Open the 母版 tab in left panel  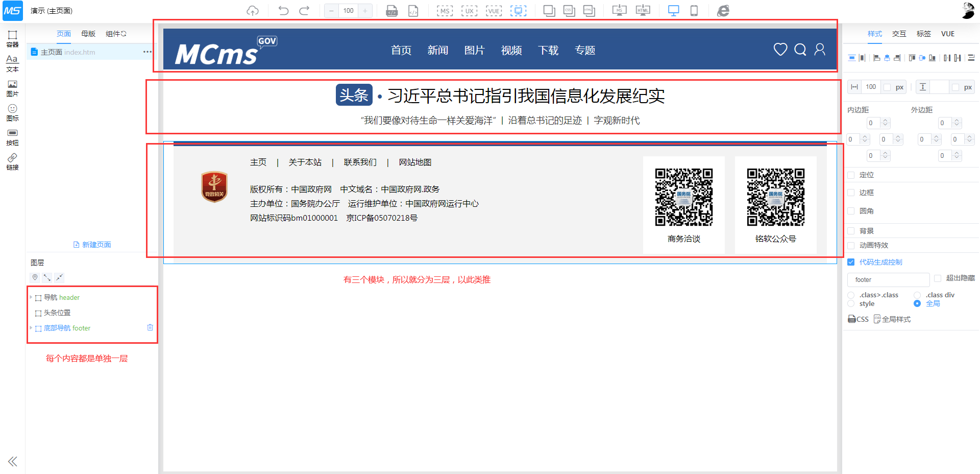(x=88, y=34)
